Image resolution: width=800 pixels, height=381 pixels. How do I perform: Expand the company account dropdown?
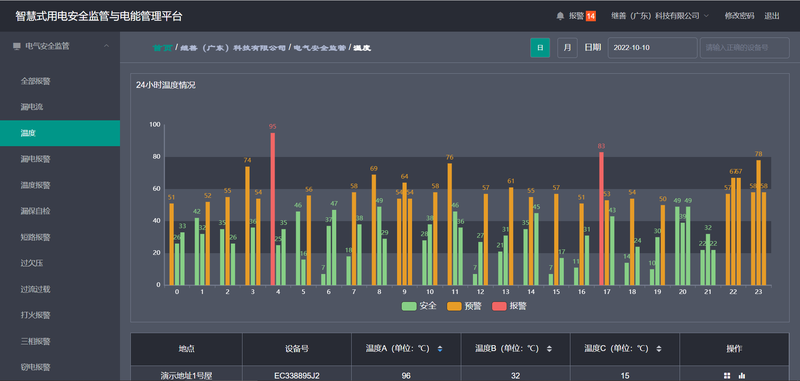pos(660,16)
